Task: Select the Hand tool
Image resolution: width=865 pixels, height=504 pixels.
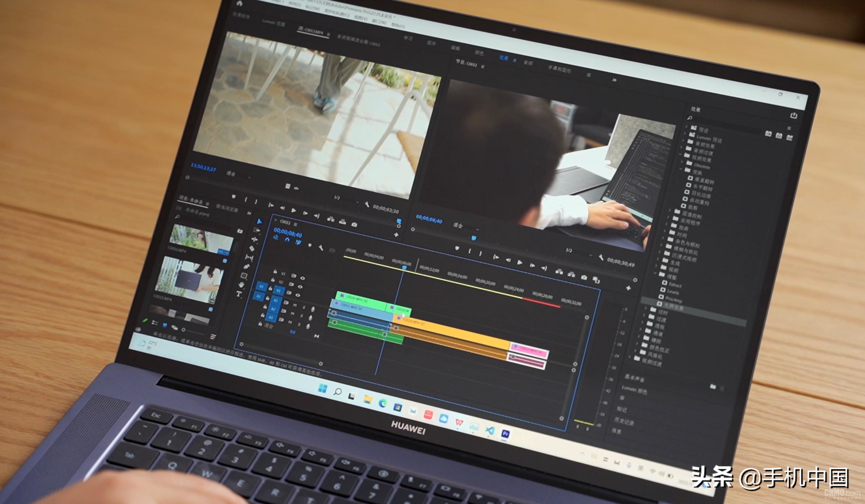Action: tap(242, 285)
